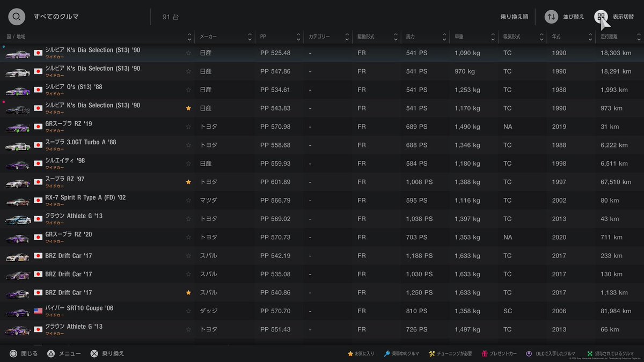Image resolution: width=644 pixels, height=362 pixels.
Task: Click the 表示切替 grid view icon
Action: click(601, 17)
